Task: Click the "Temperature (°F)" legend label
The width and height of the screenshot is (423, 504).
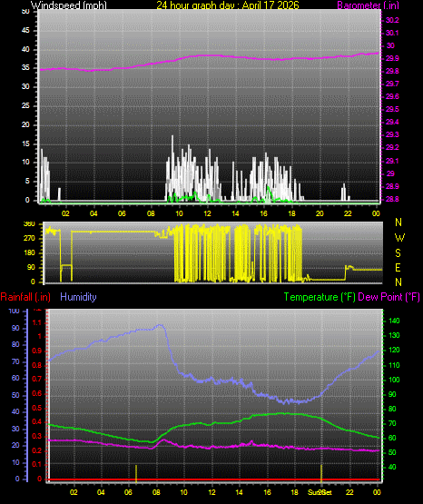Action: [320, 297]
